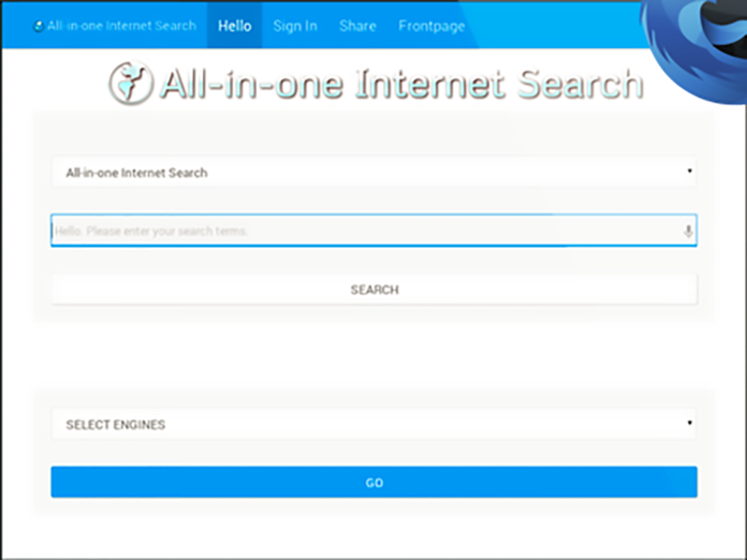Click blank space between SEARCH and SELECT ENGINES

pos(373,356)
